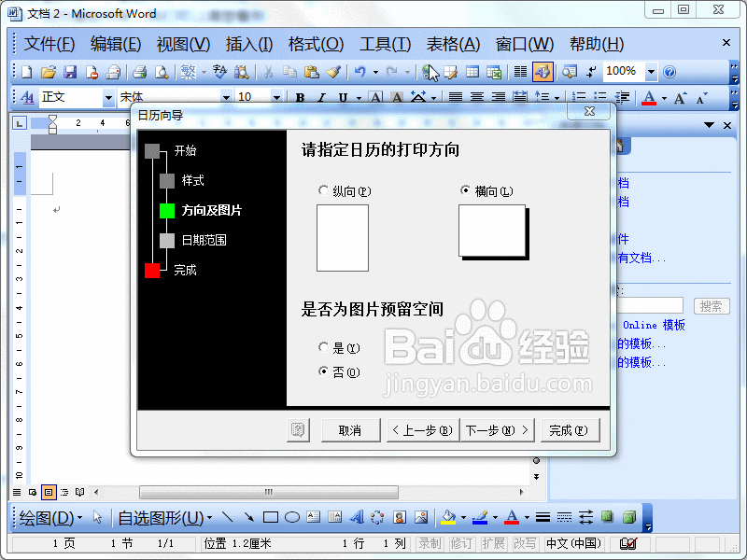Click the Underline U icon

pos(343,98)
